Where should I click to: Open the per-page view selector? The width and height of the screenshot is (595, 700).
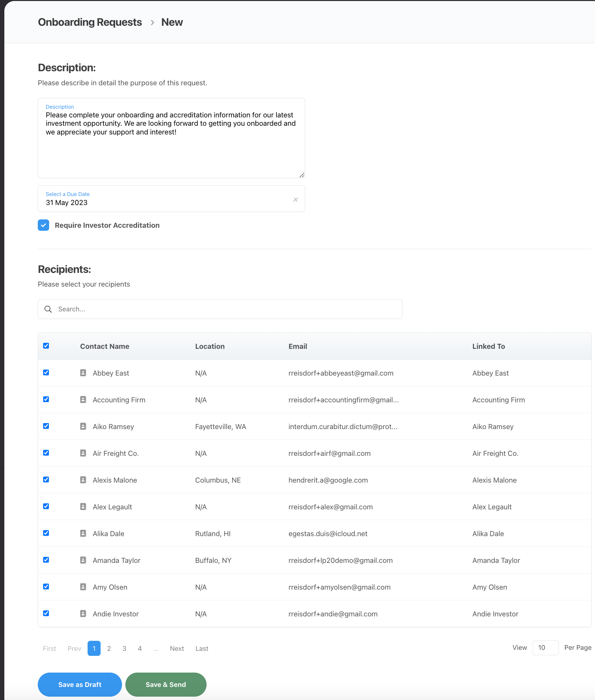(x=545, y=648)
